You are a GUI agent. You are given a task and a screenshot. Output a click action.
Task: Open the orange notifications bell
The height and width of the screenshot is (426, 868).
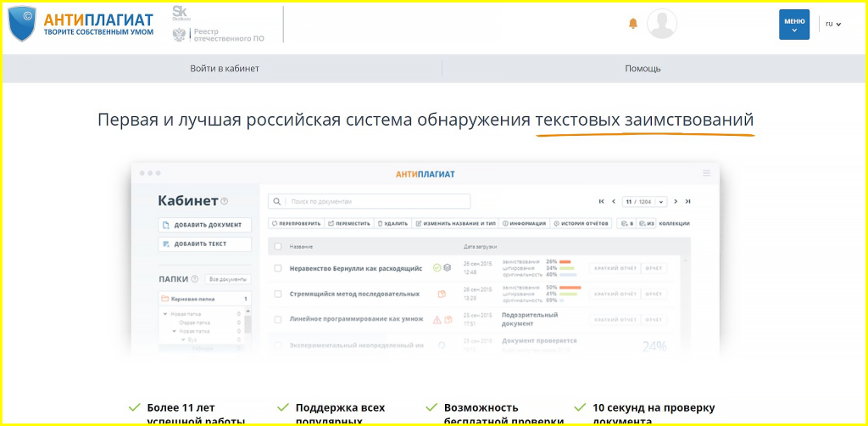tap(633, 24)
